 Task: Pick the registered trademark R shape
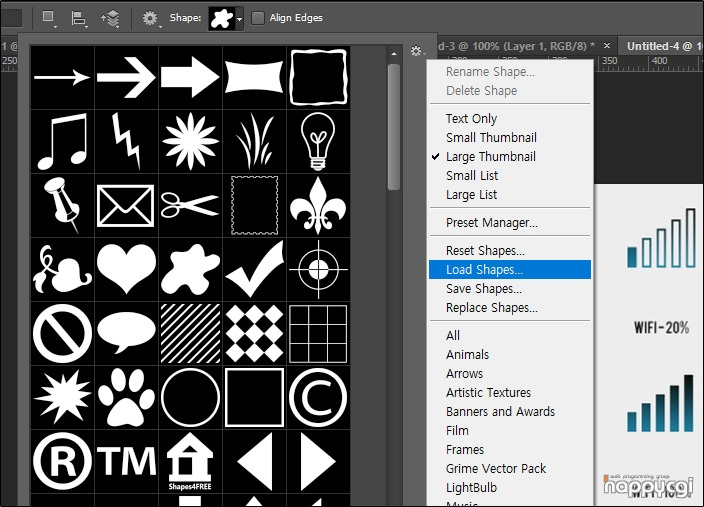coord(62,461)
